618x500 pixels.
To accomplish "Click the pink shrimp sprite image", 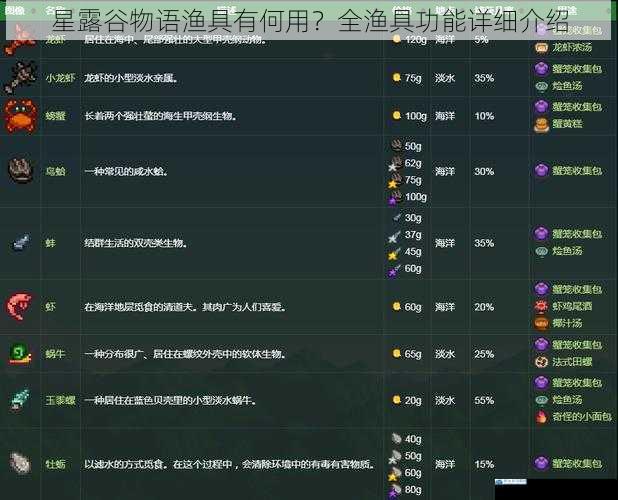I will point(19,307).
